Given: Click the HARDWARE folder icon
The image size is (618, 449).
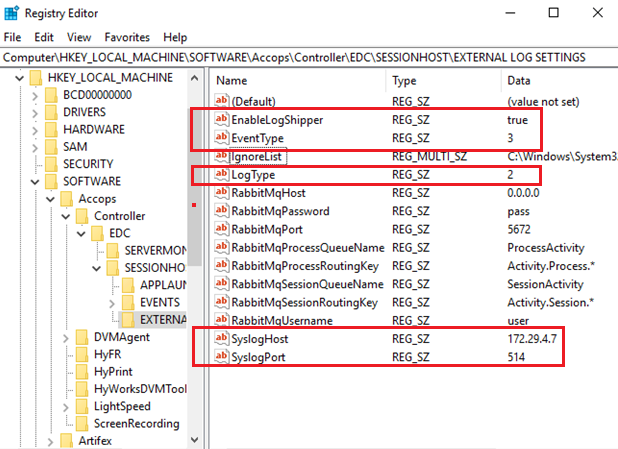Looking at the screenshot, I should click(51, 129).
